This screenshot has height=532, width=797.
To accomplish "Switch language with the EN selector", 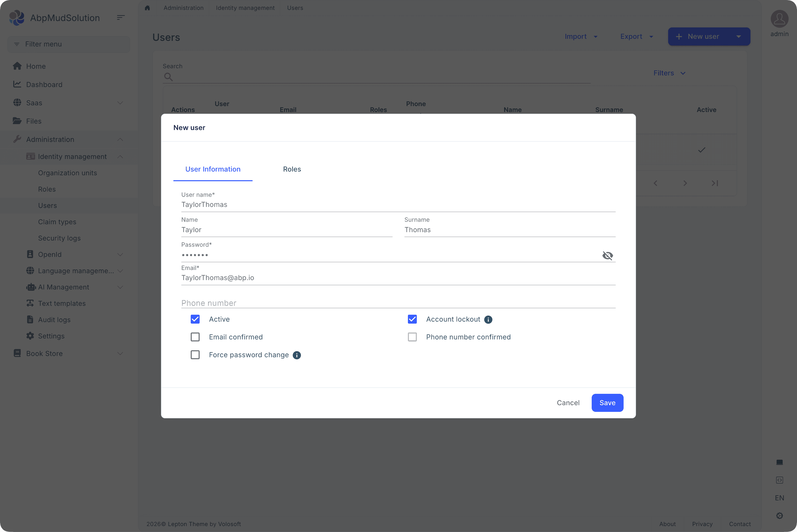I will click(x=779, y=498).
